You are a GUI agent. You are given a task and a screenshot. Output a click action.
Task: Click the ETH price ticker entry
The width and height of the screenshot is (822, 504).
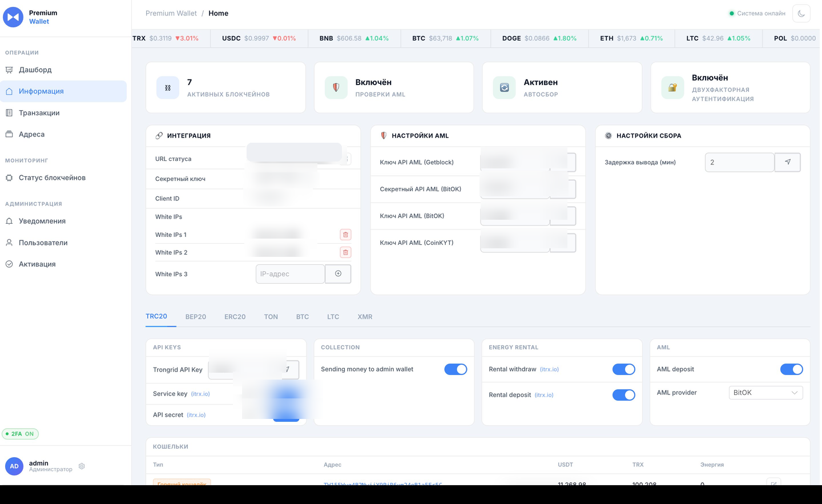[x=631, y=38]
